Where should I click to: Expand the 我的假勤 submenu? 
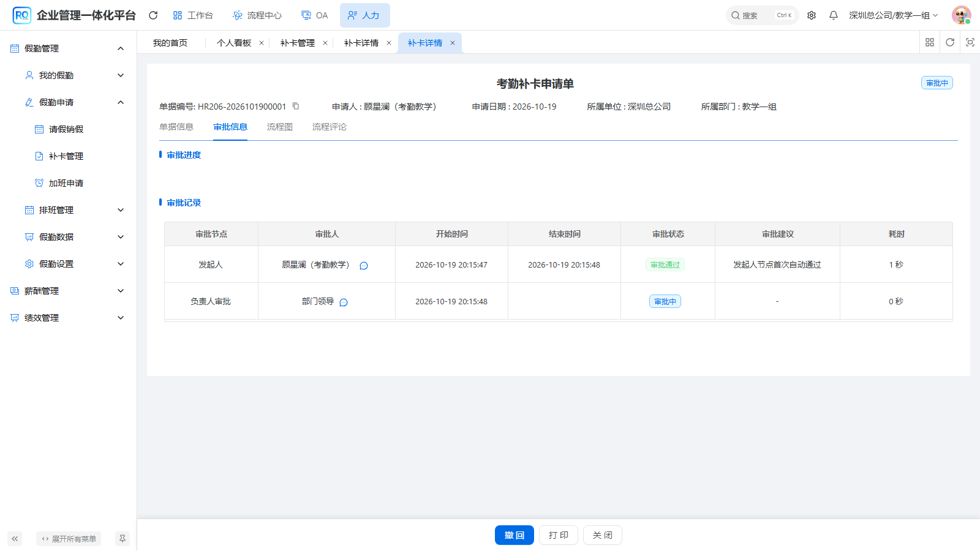coord(121,75)
